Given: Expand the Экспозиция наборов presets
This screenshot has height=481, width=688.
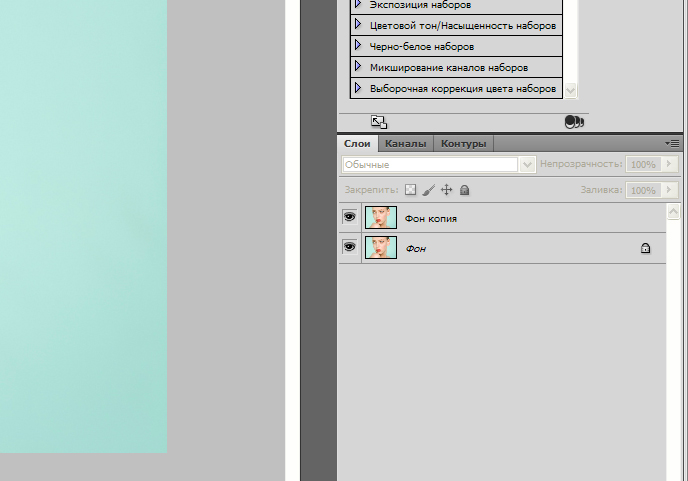Looking at the screenshot, I should click(x=358, y=4).
